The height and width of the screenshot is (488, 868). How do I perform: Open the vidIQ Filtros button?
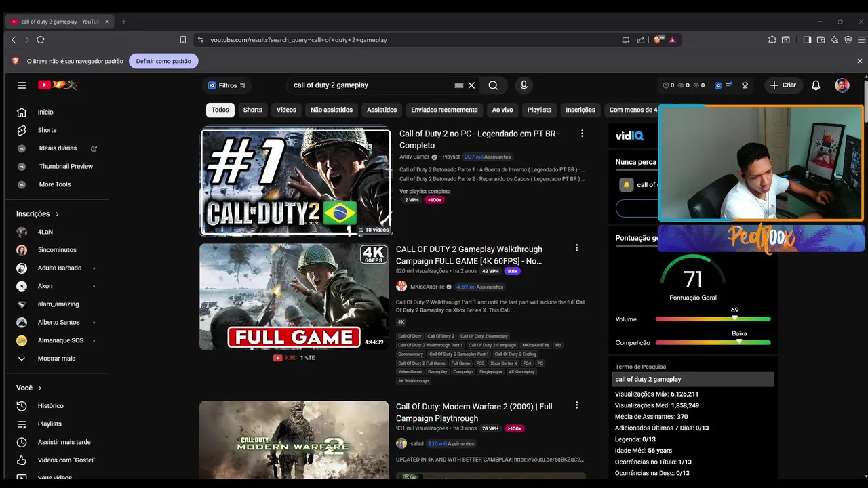[x=226, y=85]
